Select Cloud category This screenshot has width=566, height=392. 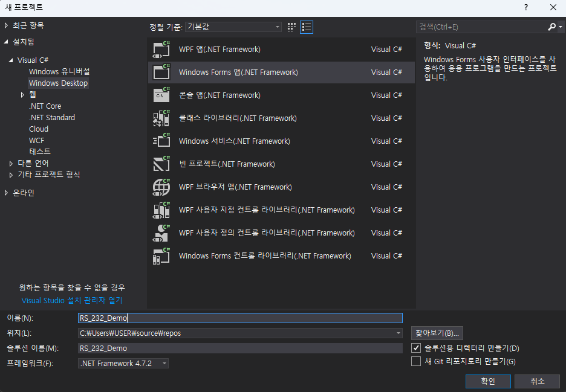coord(39,129)
